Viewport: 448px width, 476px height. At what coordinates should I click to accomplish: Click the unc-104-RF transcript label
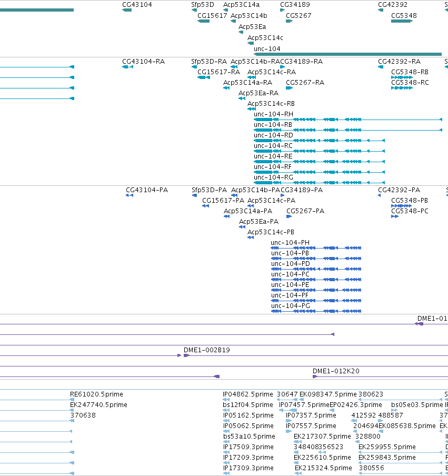click(x=273, y=167)
